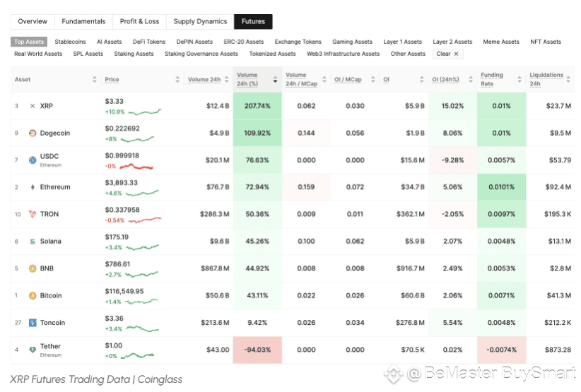Toggle Volume 24h (%) sort arrow

pos(276,80)
